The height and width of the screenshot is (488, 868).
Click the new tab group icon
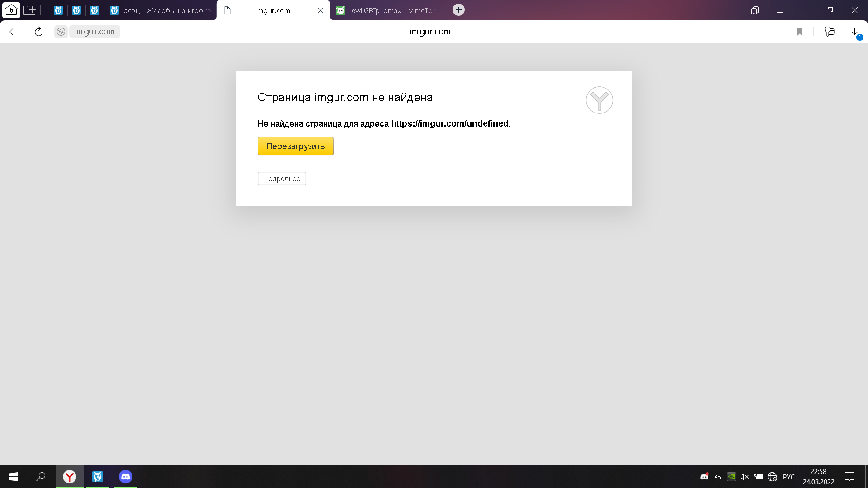coord(29,10)
